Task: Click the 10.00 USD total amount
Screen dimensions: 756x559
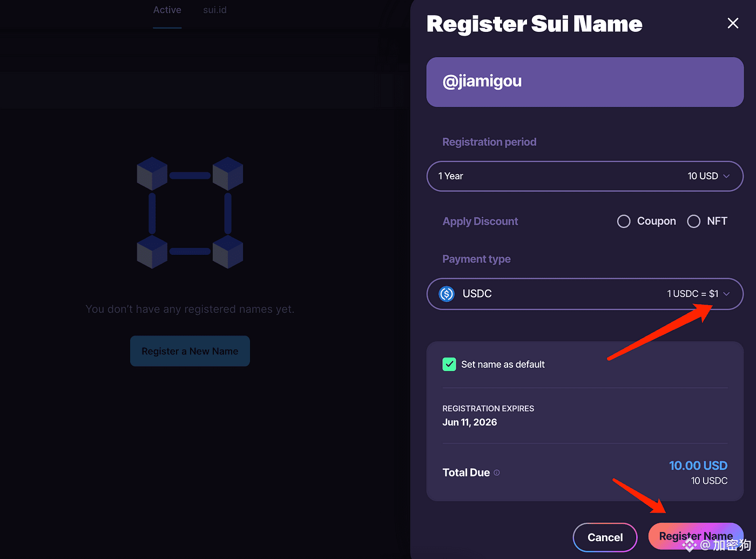Action: click(698, 466)
